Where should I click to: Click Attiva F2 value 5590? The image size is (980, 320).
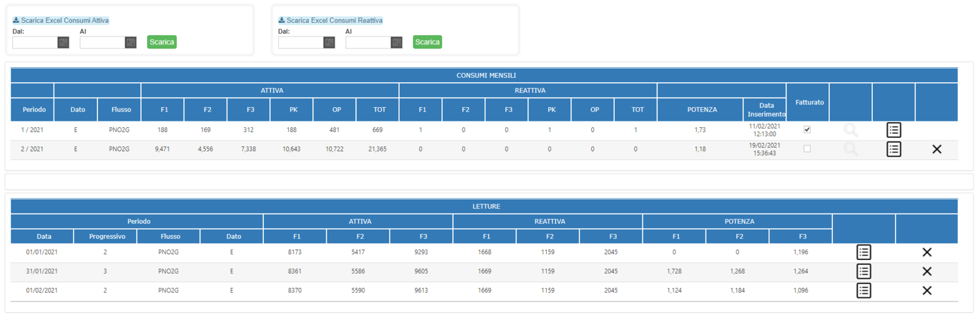pyautogui.click(x=358, y=291)
